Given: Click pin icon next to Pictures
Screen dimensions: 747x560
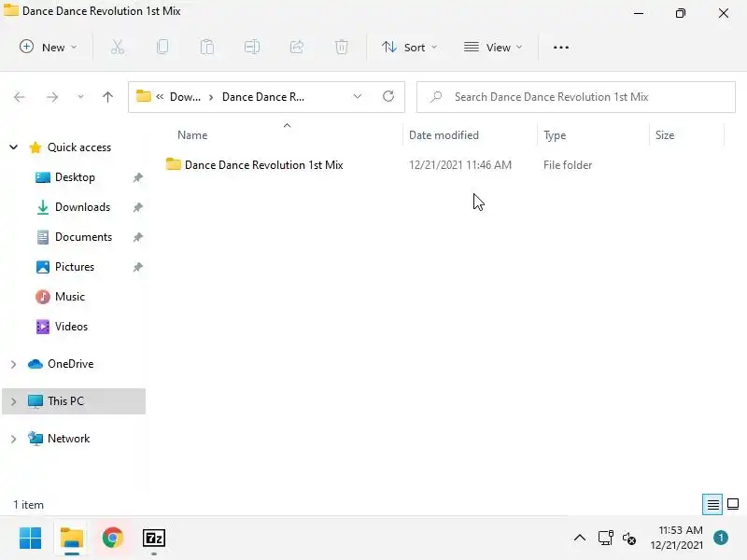Looking at the screenshot, I should point(137,267).
